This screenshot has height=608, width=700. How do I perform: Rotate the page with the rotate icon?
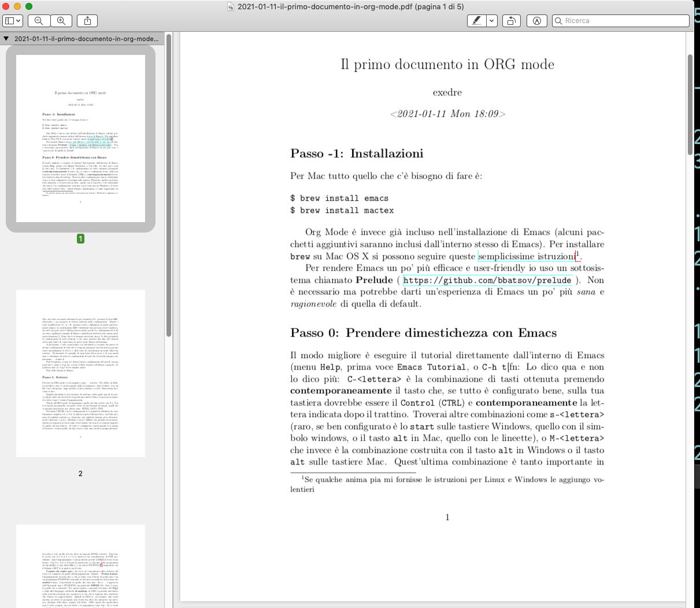511,20
